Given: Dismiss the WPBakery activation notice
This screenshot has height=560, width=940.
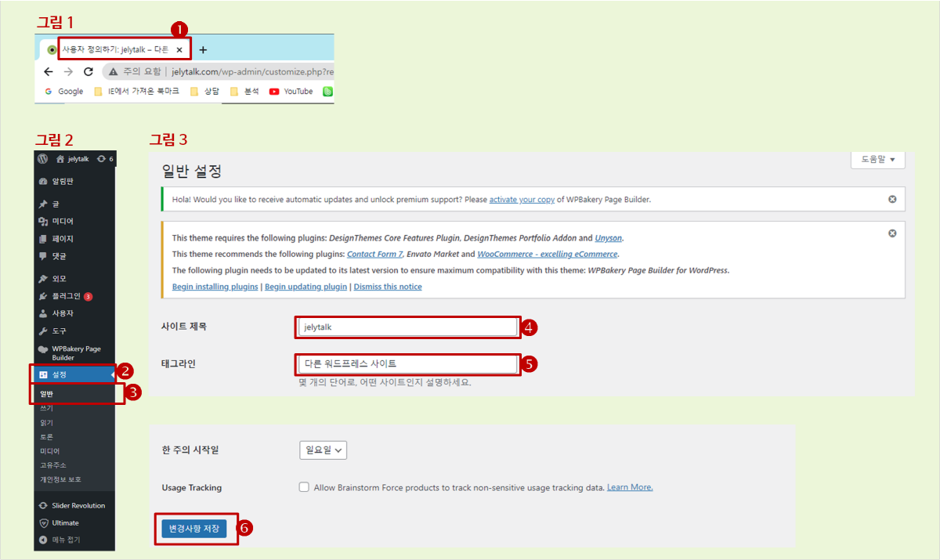Looking at the screenshot, I should (x=892, y=199).
